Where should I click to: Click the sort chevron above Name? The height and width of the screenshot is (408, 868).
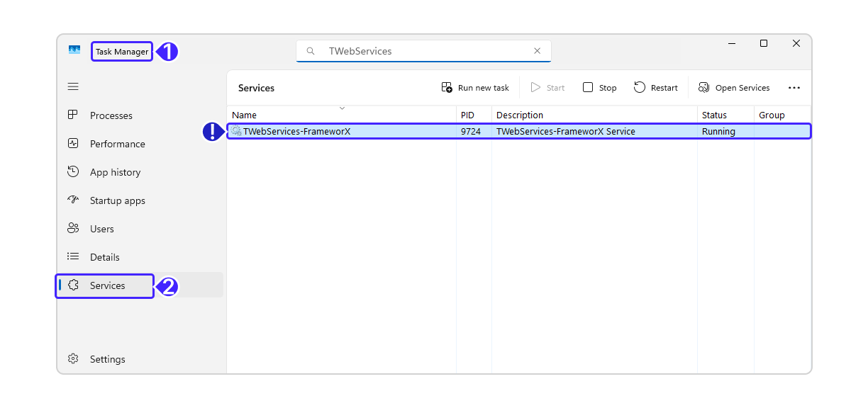coord(342,108)
